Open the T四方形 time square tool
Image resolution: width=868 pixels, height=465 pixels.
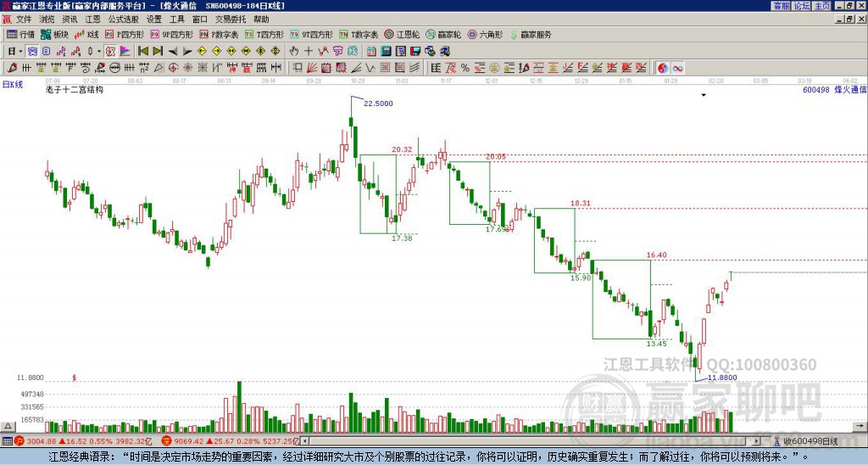click(264, 34)
